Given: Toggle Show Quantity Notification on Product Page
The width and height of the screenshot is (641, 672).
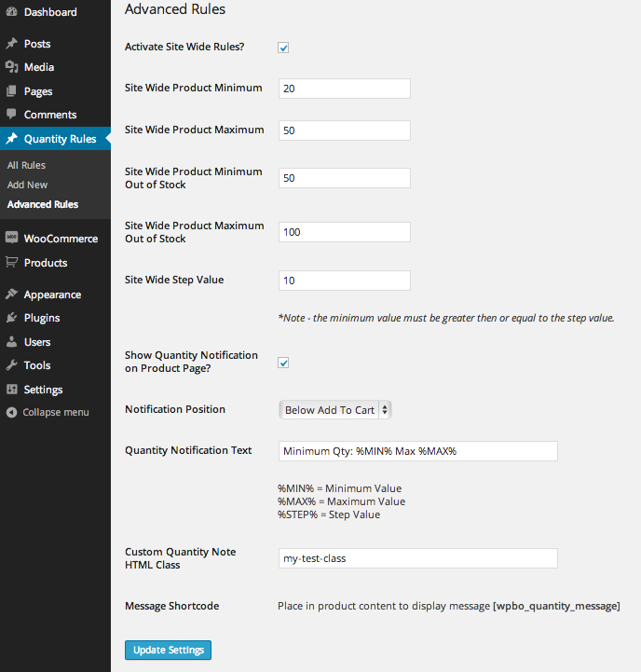Looking at the screenshot, I should click(x=283, y=363).
